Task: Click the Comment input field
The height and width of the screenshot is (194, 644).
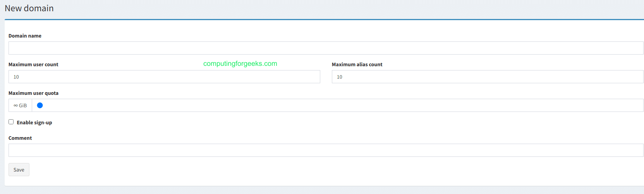Action: point(326,150)
